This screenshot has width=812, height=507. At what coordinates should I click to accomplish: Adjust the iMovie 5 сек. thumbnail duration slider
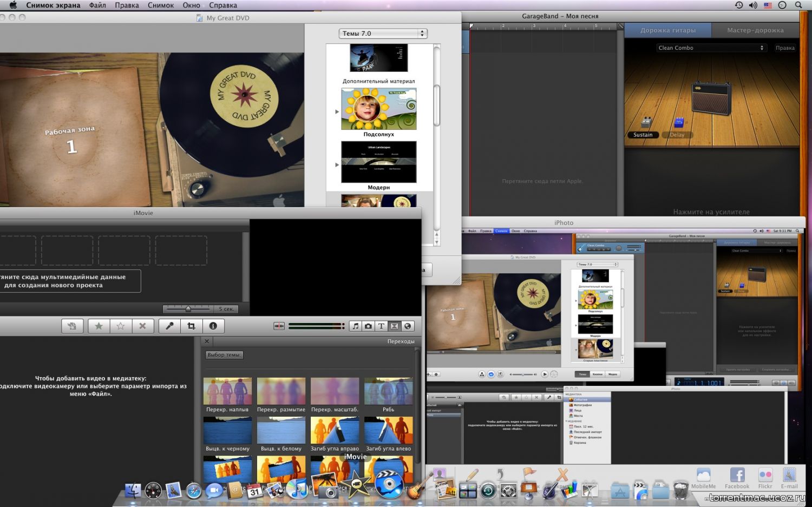188,309
